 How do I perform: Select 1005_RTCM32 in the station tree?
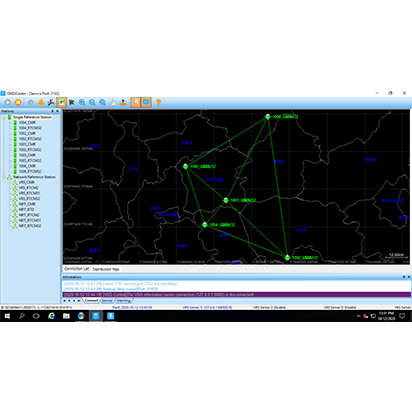point(30,161)
